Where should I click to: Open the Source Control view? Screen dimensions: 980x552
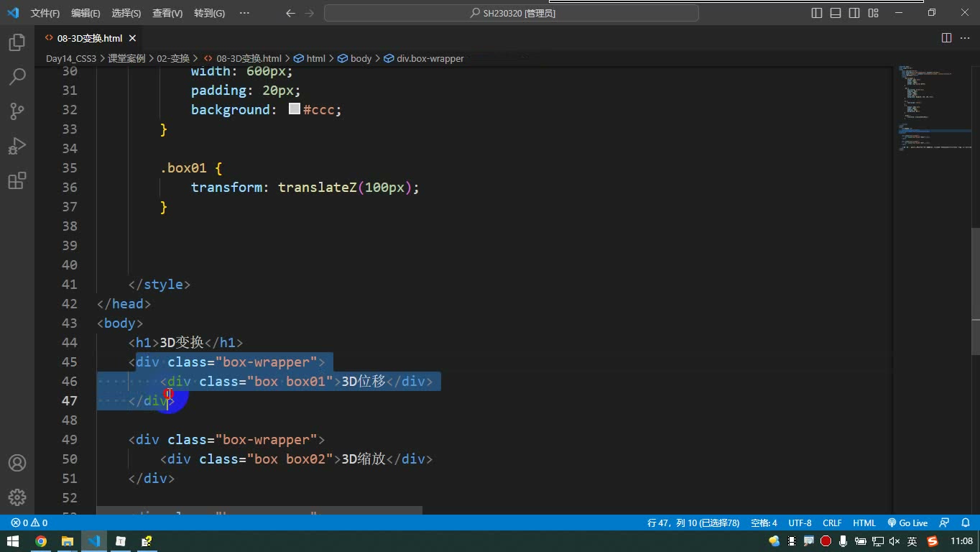pos(17,111)
